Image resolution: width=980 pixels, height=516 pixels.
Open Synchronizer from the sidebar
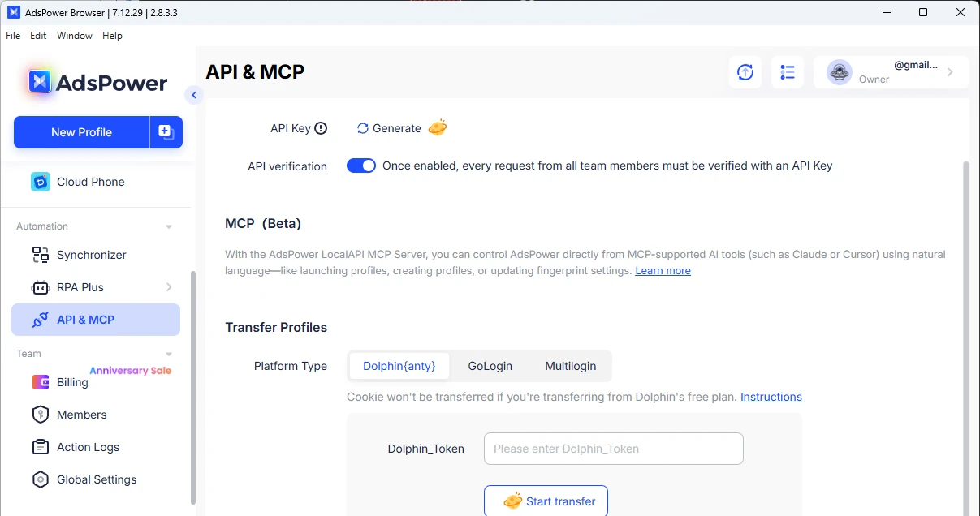tap(91, 255)
